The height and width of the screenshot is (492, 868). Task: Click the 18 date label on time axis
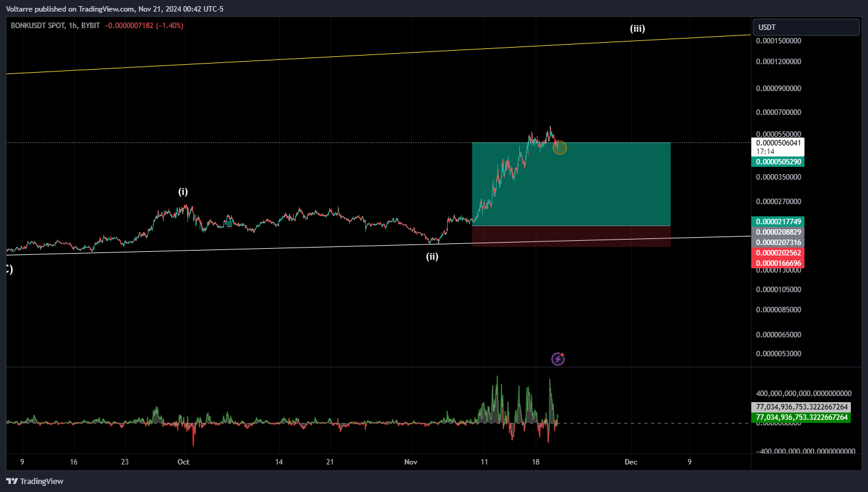pyautogui.click(x=536, y=463)
